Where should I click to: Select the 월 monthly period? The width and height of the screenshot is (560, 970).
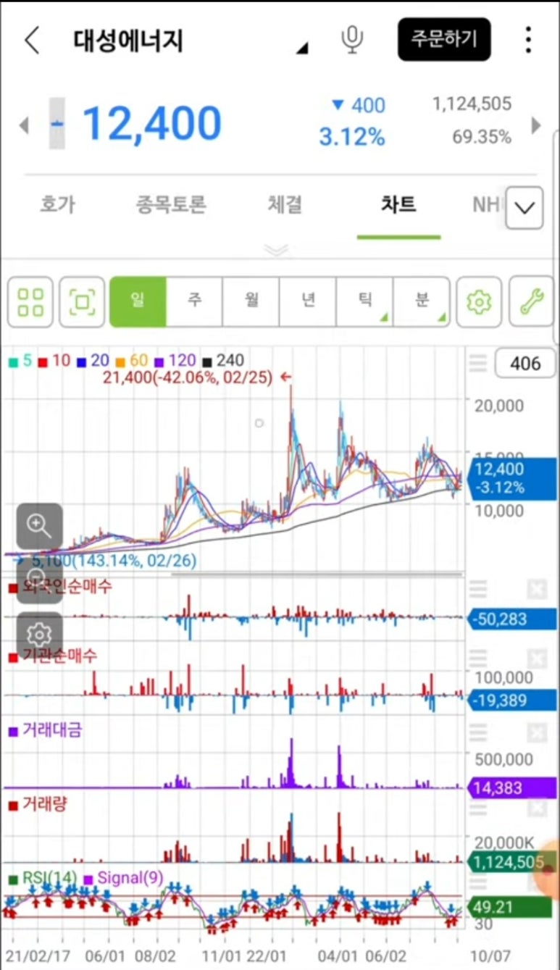251,301
